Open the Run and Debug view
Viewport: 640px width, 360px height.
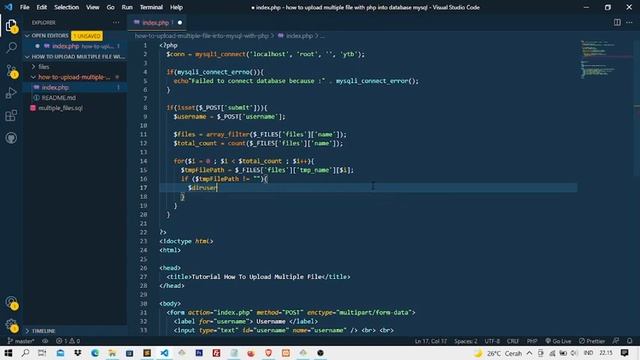tap(11, 93)
